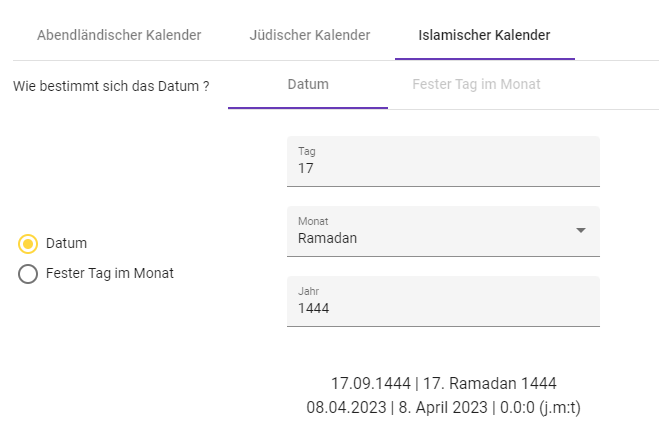Click the small Jahr field label

[x=308, y=291]
